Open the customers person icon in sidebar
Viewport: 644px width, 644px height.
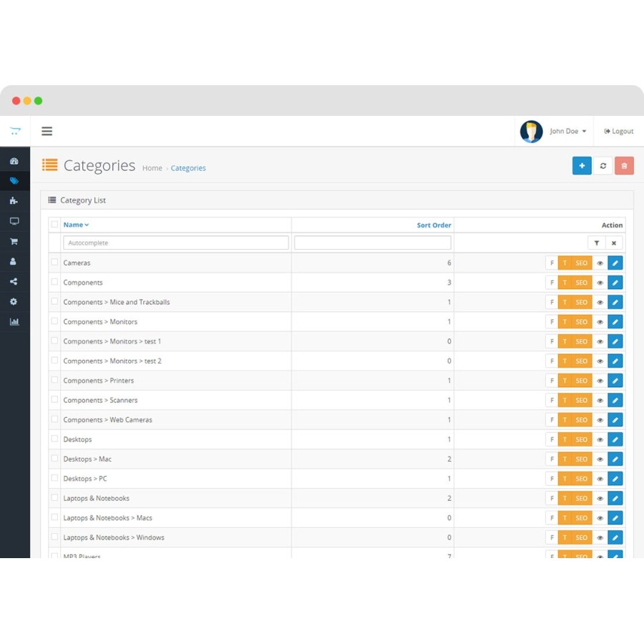(x=14, y=261)
